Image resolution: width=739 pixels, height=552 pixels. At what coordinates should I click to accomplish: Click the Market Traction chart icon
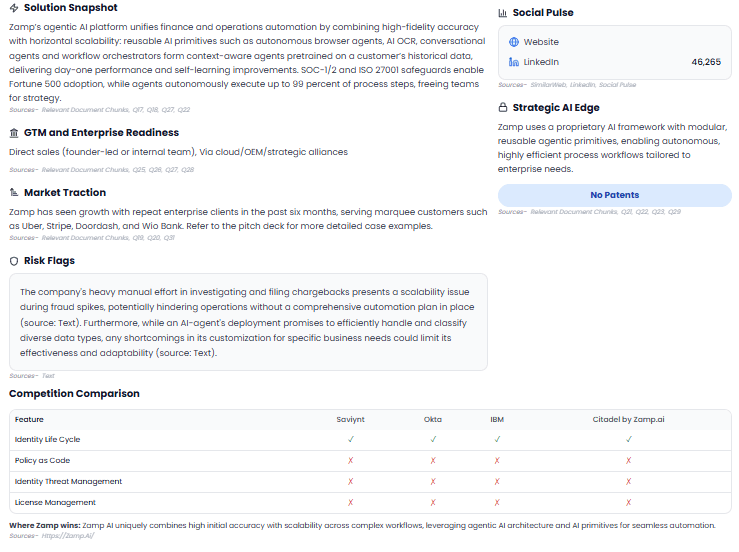pos(14,193)
